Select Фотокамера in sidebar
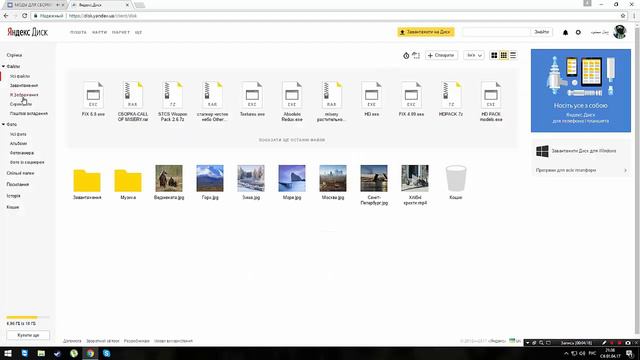 22,153
